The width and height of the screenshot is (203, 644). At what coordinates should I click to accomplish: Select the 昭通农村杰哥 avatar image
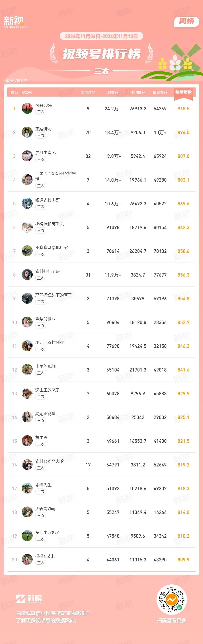(27, 204)
